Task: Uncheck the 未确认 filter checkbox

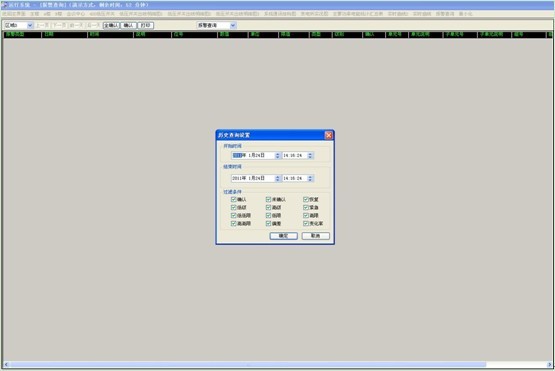Action: (268, 199)
